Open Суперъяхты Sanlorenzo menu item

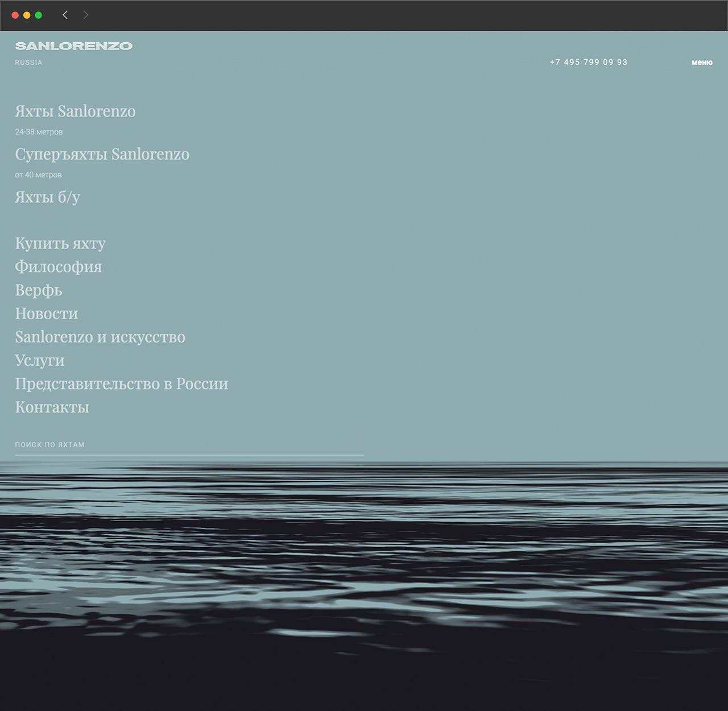[x=102, y=154]
